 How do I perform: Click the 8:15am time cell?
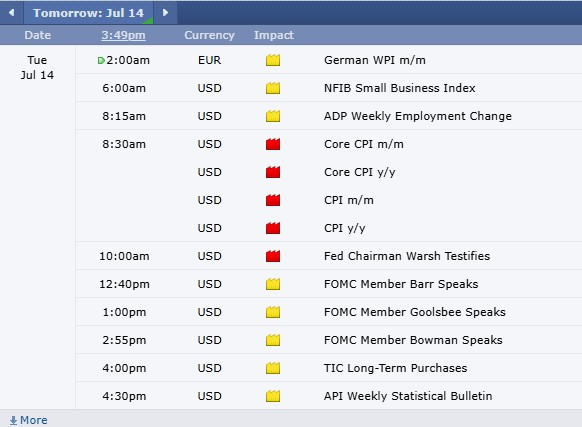tap(124, 116)
